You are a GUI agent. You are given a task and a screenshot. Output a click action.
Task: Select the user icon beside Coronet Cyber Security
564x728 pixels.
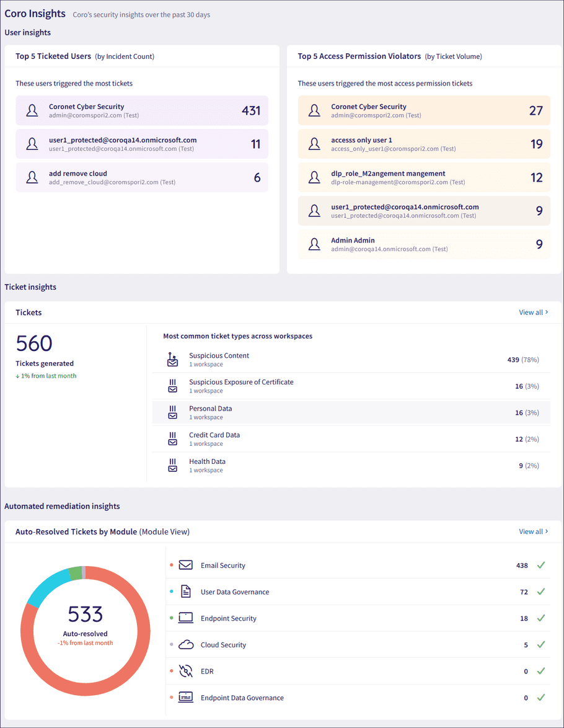click(32, 110)
